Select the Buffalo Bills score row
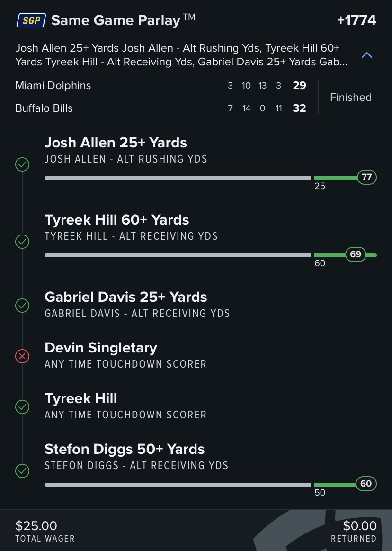Screen dimensions: 392x551 (160, 108)
